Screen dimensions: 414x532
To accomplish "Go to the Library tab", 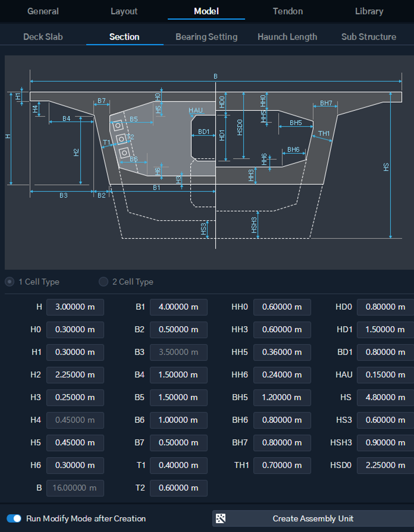I will (x=369, y=11).
